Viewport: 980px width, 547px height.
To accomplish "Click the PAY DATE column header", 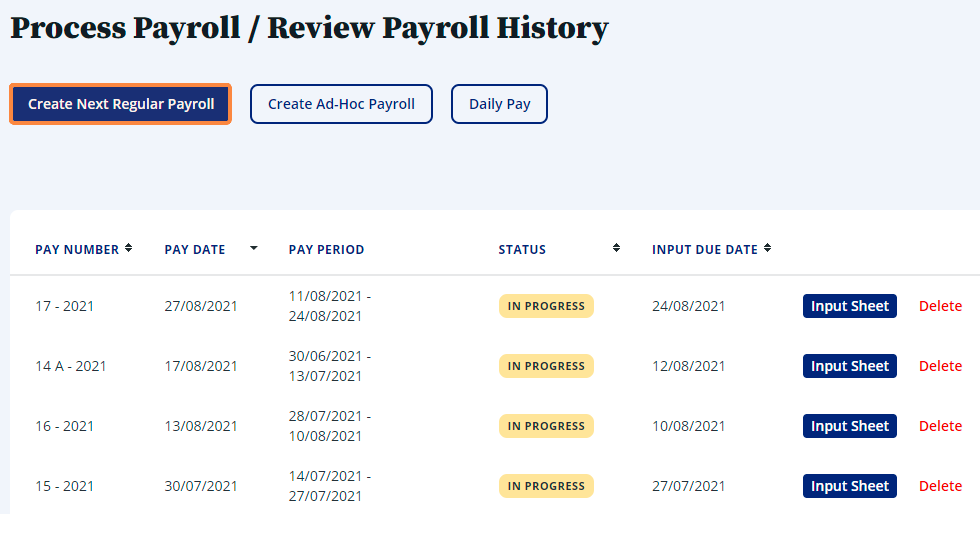I will point(195,249).
